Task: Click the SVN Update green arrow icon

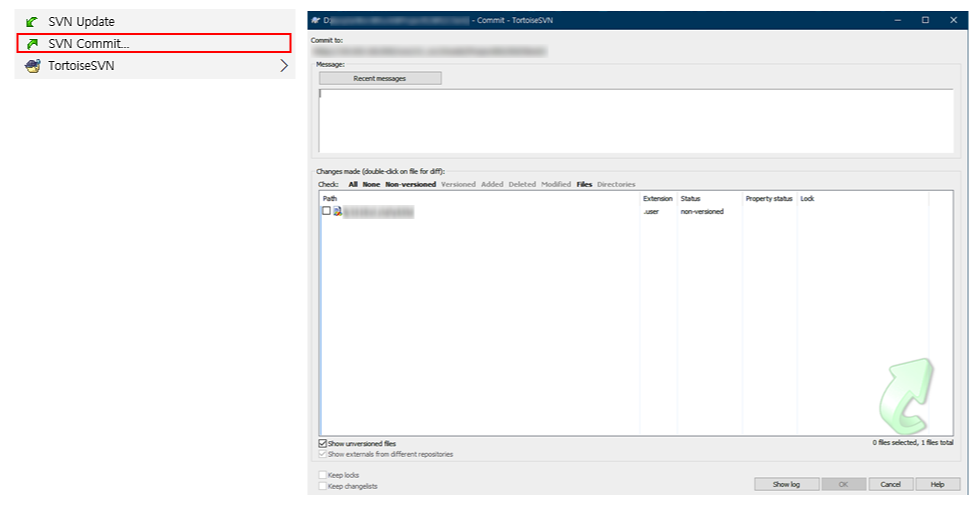Action: [31, 22]
